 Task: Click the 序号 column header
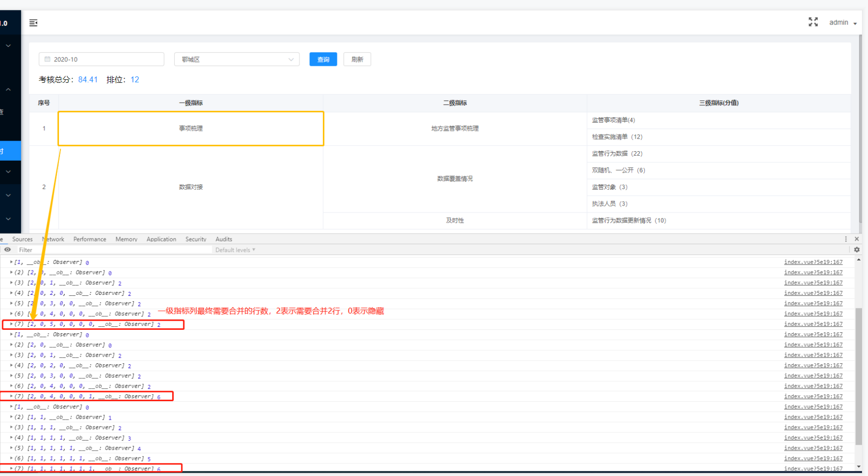[44, 103]
